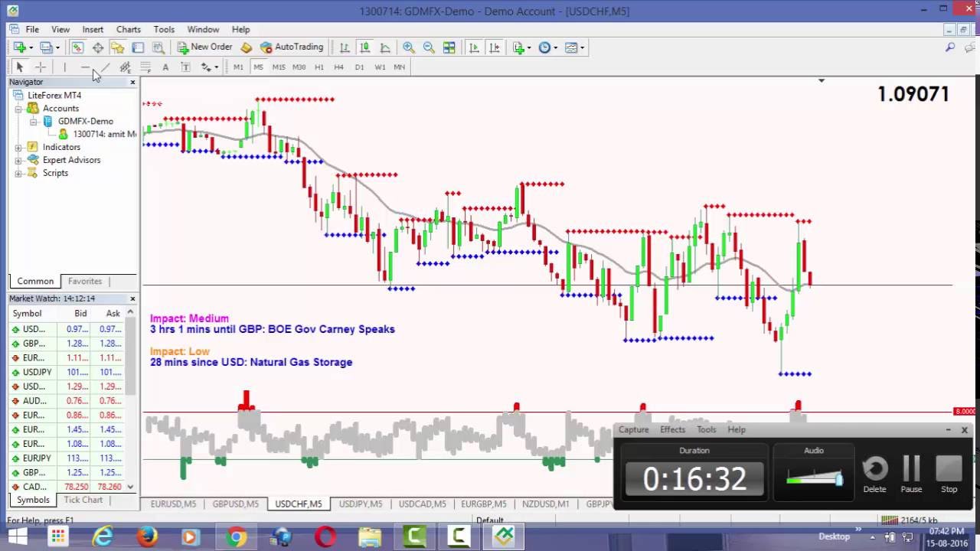Select the vertical line drawing tool
The height and width of the screenshot is (551, 980).
tap(65, 67)
